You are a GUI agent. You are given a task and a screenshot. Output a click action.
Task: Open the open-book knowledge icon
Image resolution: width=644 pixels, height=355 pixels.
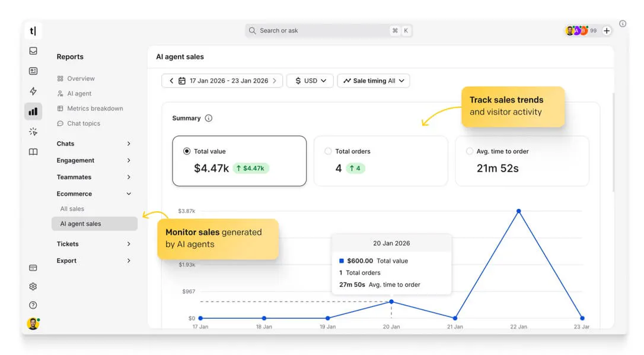[33, 152]
